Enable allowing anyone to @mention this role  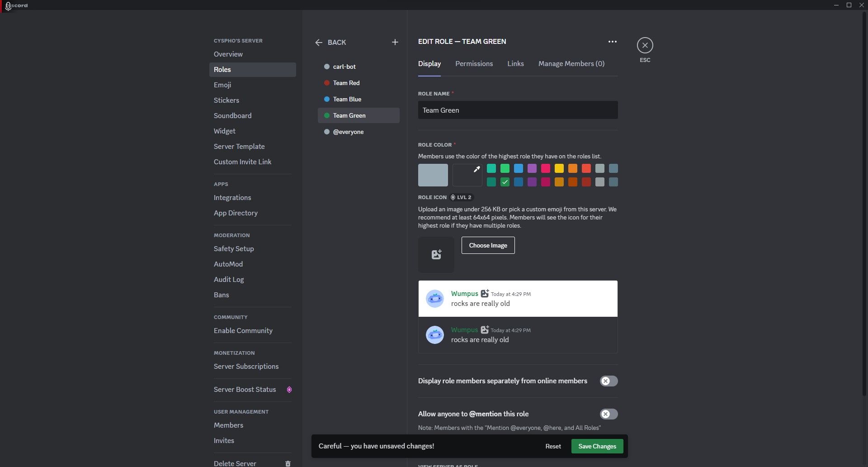pyautogui.click(x=609, y=414)
